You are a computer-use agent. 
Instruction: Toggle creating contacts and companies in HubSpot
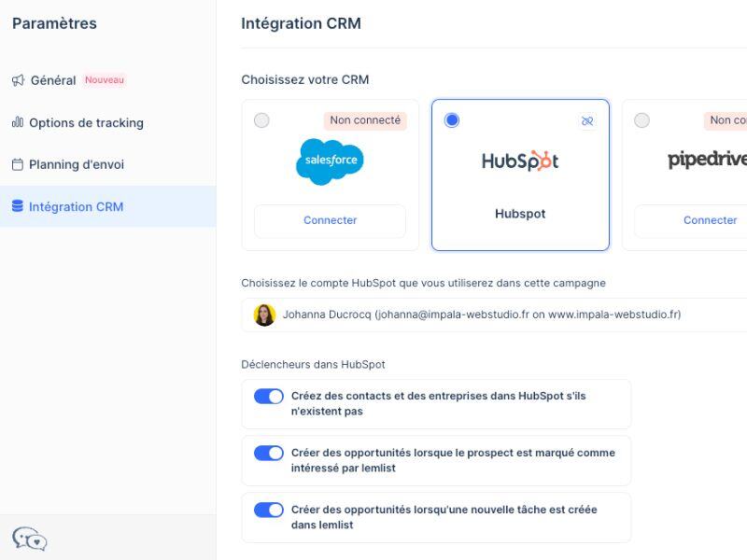[269, 396]
